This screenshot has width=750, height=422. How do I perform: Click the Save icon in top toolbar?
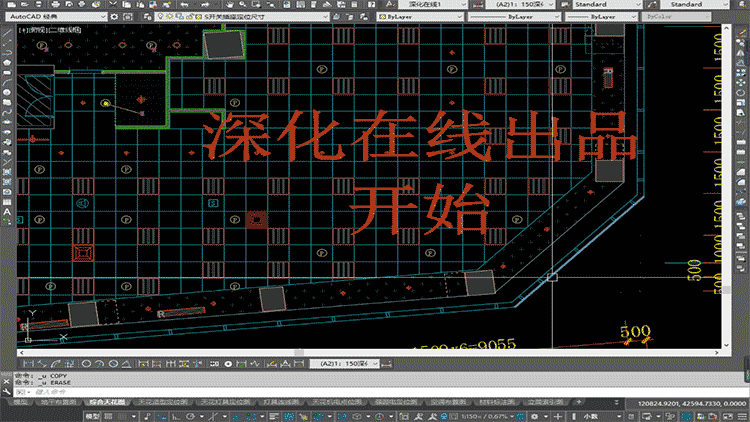pyautogui.click(x=38, y=4)
